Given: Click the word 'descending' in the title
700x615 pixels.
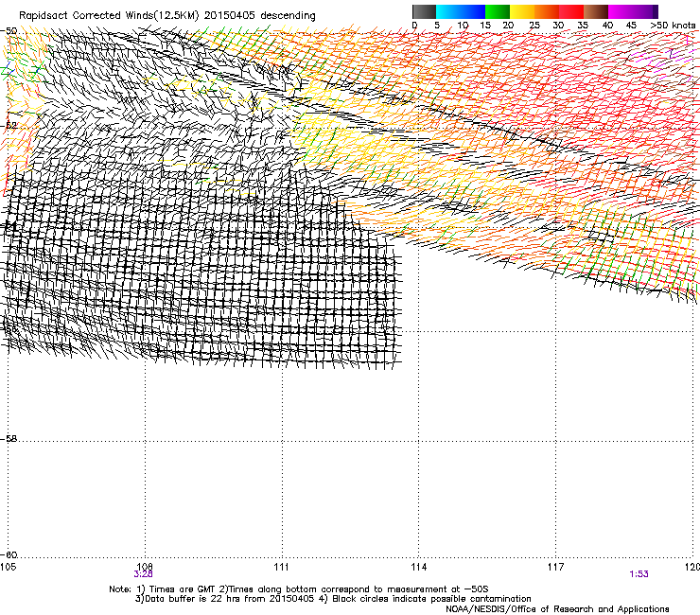Looking at the screenshot, I should pyautogui.click(x=288, y=16).
